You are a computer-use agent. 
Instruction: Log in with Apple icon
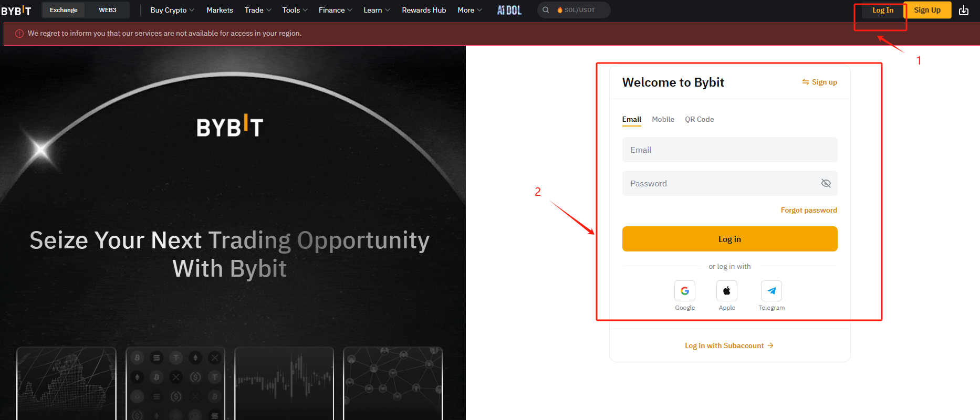click(727, 291)
